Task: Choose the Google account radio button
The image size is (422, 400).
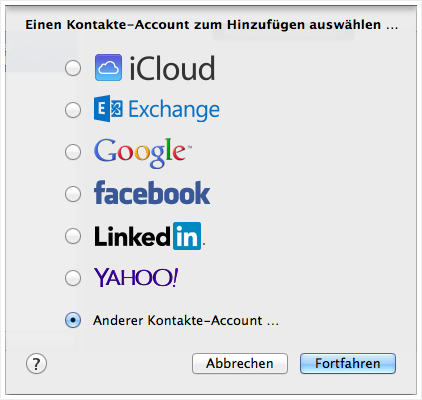Action: tap(73, 152)
